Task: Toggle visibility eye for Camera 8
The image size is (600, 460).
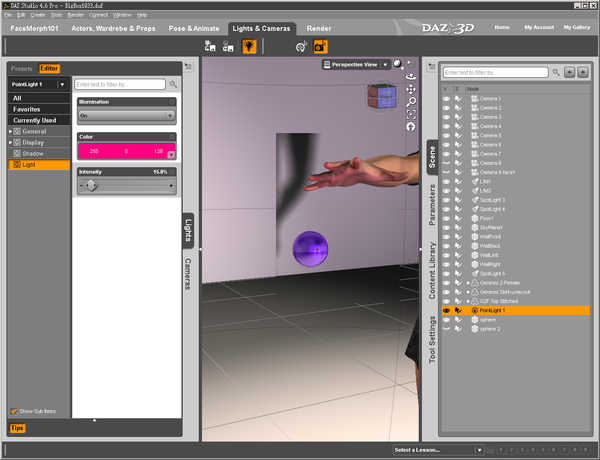Action: (446, 163)
